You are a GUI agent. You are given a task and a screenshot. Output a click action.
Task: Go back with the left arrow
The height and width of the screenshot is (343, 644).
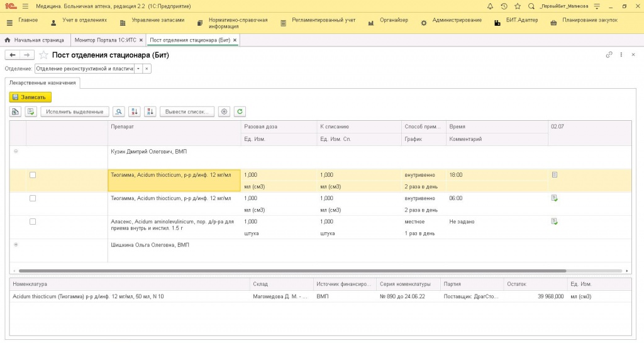click(x=13, y=55)
